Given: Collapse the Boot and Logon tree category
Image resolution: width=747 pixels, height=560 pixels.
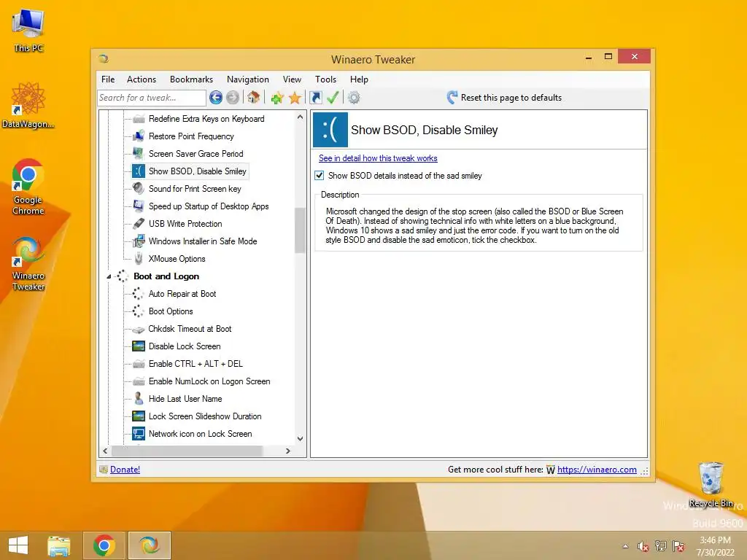Looking at the screenshot, I should click(x=109, y=276).
